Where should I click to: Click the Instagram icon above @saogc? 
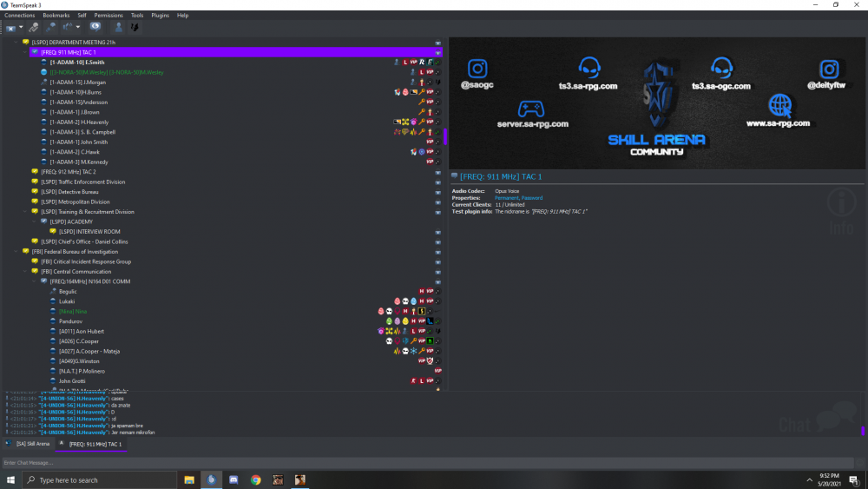point(477,69)
